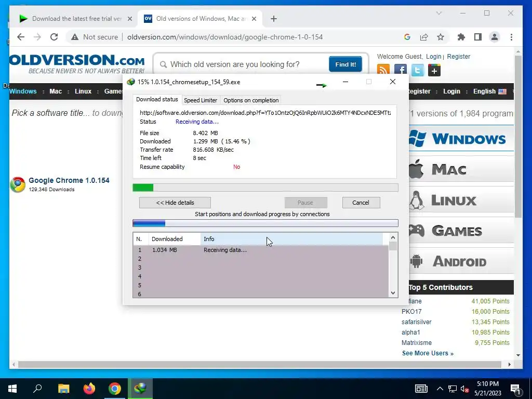Screen dimensions: 532x399
Task: Close the 'Old versions of Windows' tab
Action: click(255, 19)
